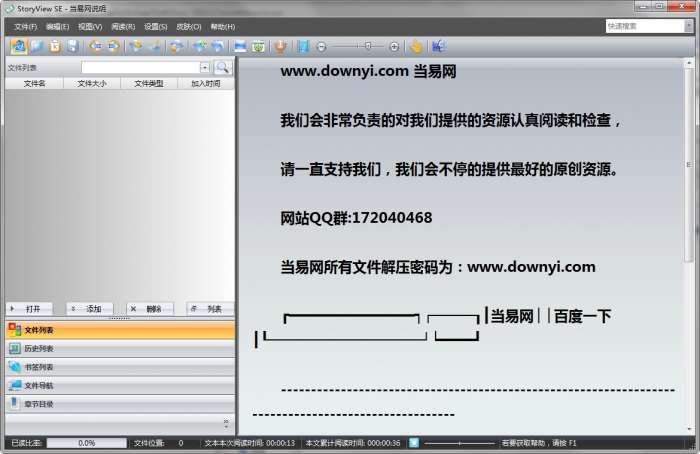This screenshot has width=700, height=454.
Task: Click the zoom out minus icon
Action: pyautogui.click(x=321, y=46)
